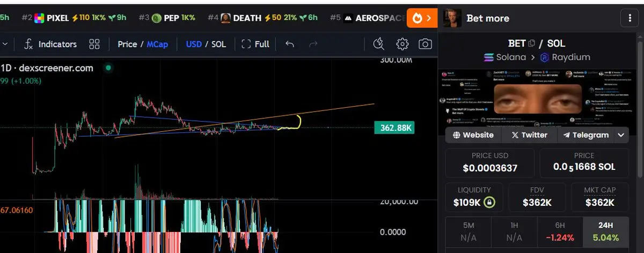Click the MKT CAP $362K box

[599, 197]
